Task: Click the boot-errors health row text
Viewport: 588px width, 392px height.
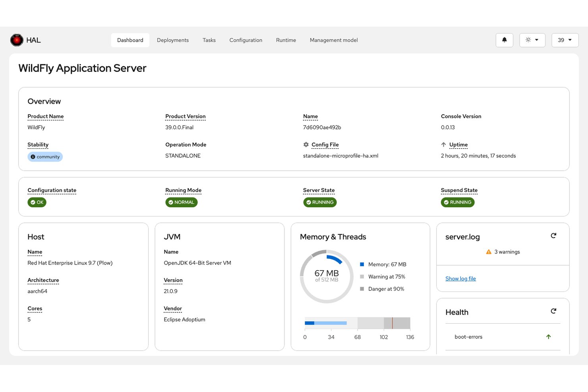Action: tap(468, 337)
